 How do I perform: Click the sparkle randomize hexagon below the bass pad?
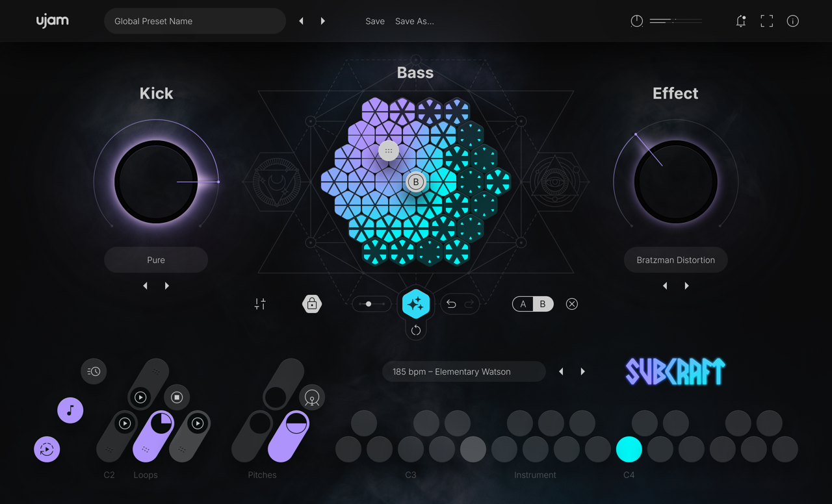pos(415,303)
